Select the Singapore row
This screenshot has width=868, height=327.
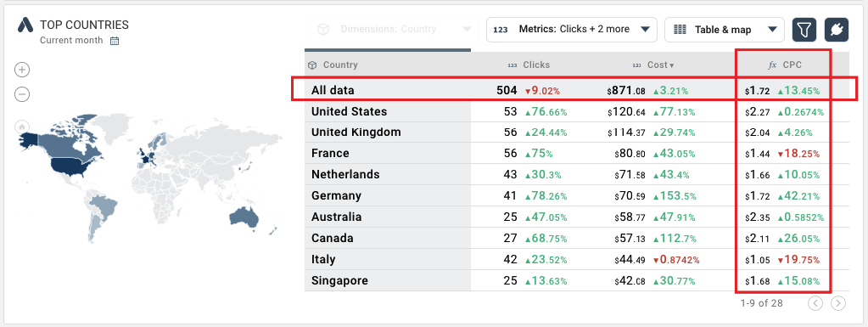576,280
